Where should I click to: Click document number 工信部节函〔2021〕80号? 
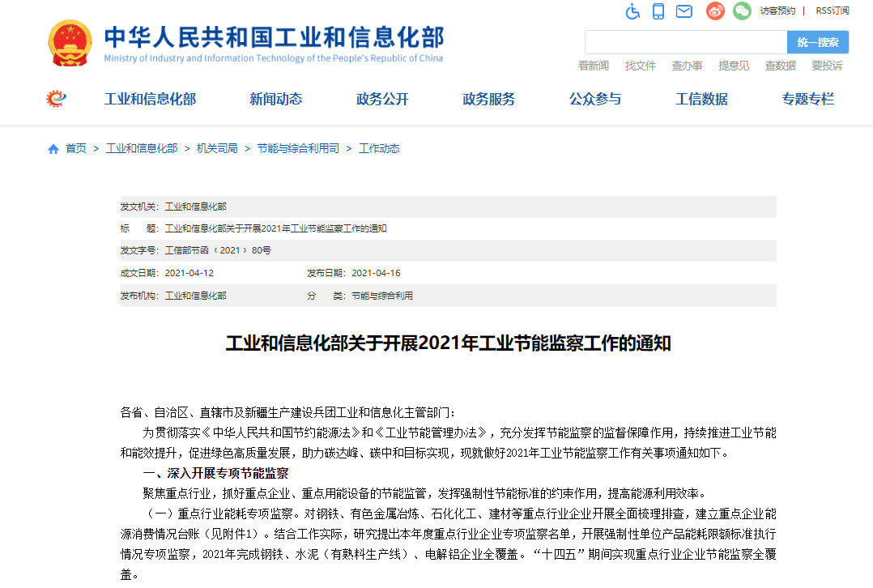tap(218, 250)
